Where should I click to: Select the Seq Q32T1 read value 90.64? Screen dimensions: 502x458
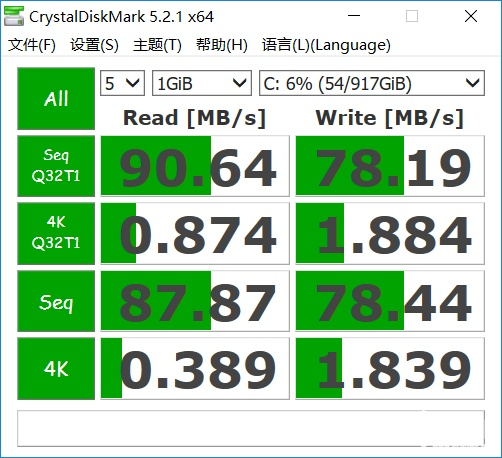(195, 166)
